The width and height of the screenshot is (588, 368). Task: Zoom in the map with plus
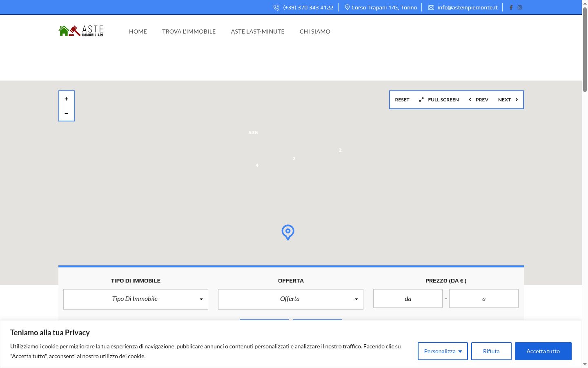66,99
